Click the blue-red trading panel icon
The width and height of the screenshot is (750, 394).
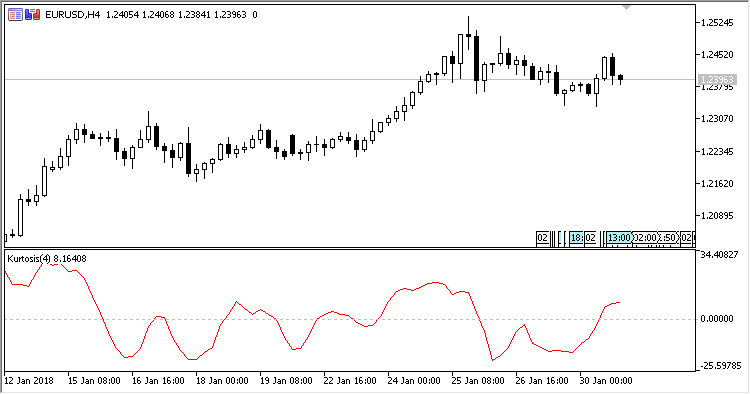click(x=33, y=15)
